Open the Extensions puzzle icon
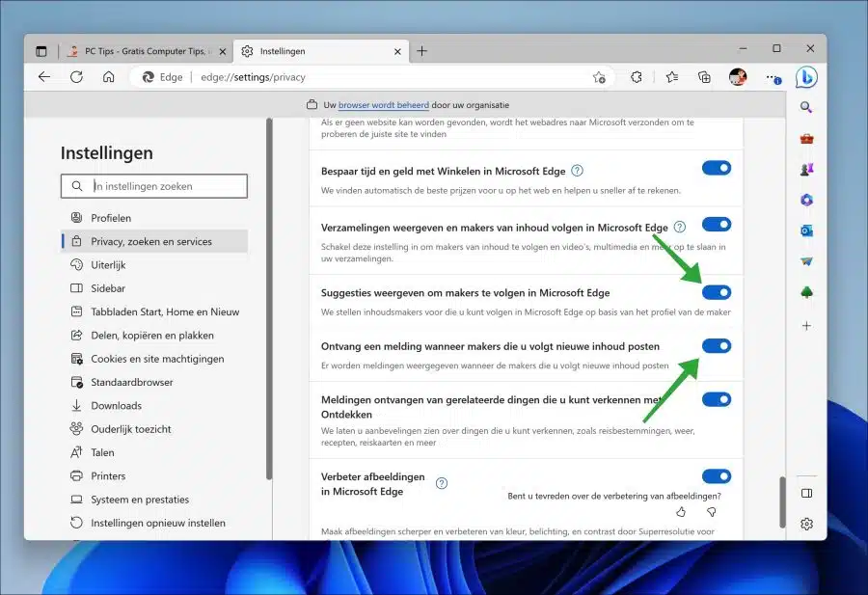This screenshot has width=868, height=595. [x=637, y=77]
